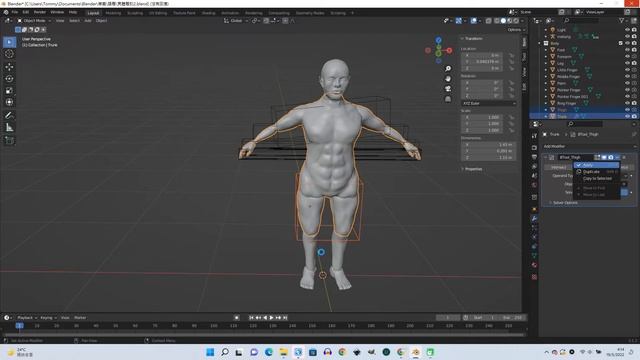
Task: Open the Playback dropdown in the timeline
Action: point(27,318)
